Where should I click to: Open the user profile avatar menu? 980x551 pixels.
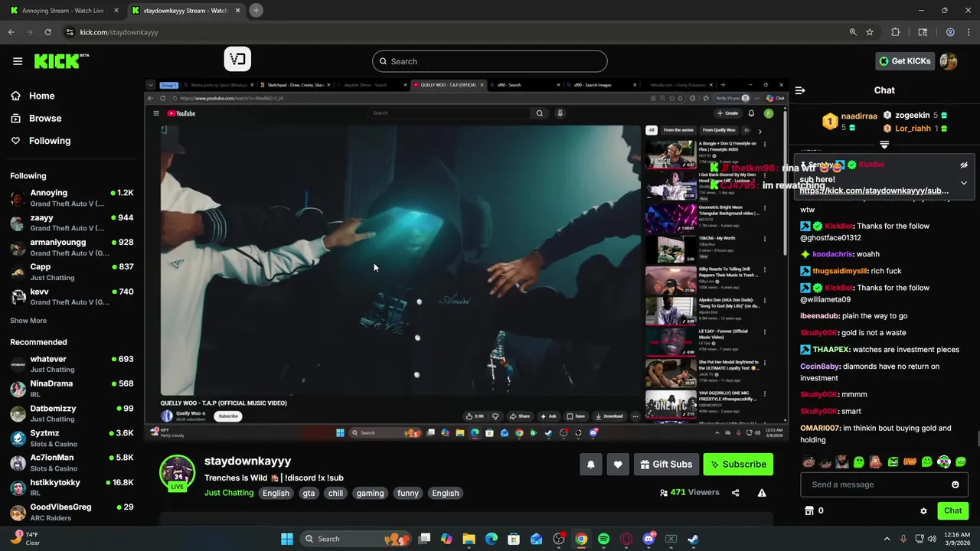[949, 61]
